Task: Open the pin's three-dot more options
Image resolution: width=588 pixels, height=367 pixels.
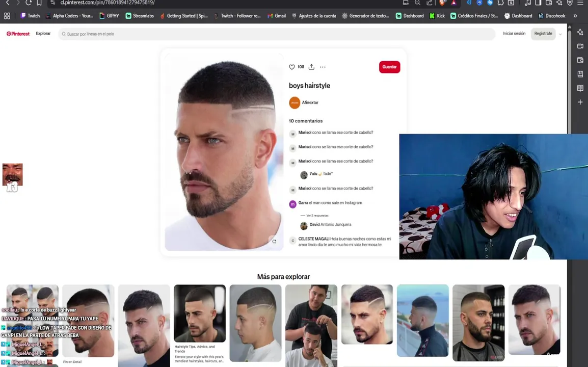Action: pyautogui.click(x=323, y=67)
